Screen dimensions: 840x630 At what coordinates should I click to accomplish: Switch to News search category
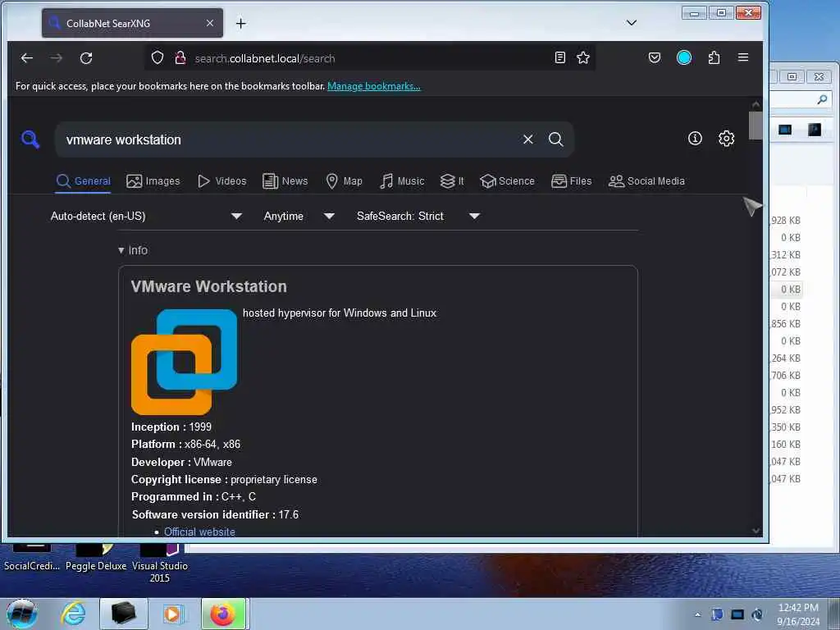(x=285, y=181)
